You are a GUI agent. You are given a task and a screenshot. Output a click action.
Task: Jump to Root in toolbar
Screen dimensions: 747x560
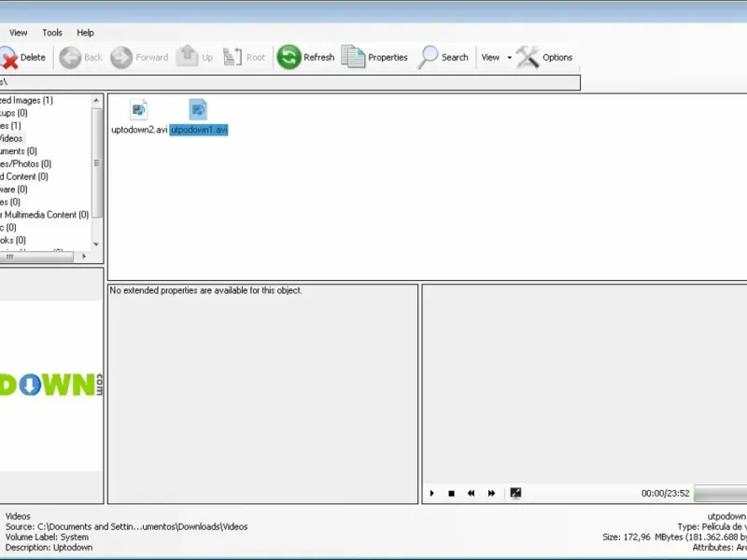point(244,58)
